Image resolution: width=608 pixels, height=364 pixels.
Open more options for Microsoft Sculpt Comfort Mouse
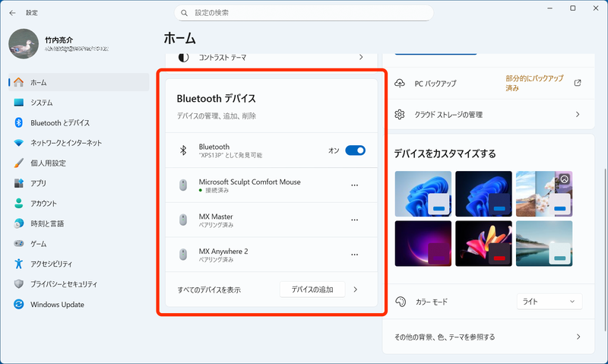(354, 185)
